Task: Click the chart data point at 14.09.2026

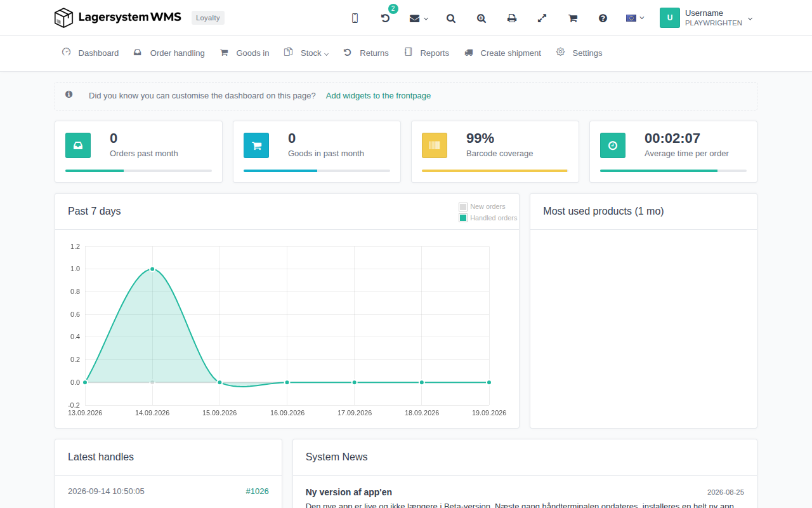Action: pos(152,269)
